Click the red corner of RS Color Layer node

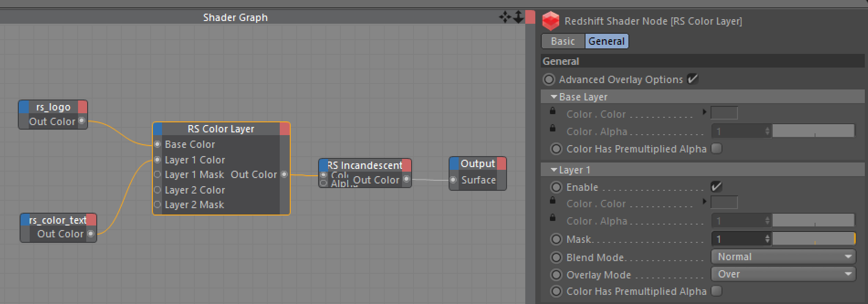285,129
